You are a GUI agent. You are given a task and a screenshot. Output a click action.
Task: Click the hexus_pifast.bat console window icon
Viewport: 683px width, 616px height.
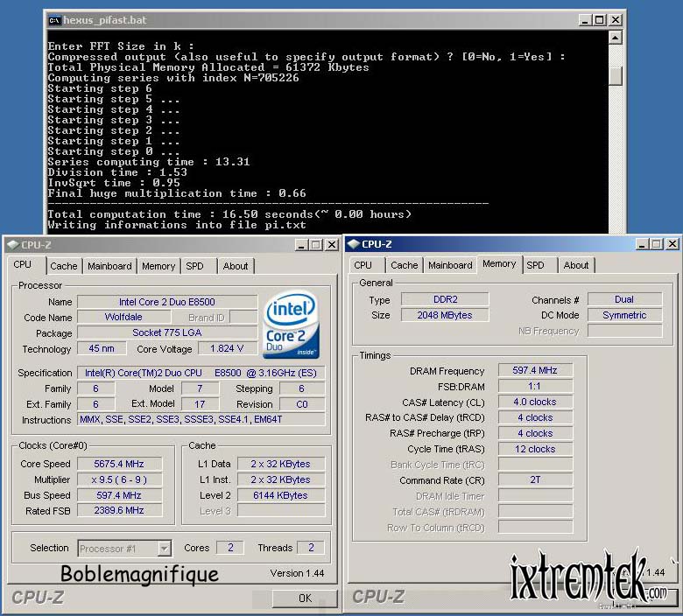pyautogui.click(x=54, y=20)
